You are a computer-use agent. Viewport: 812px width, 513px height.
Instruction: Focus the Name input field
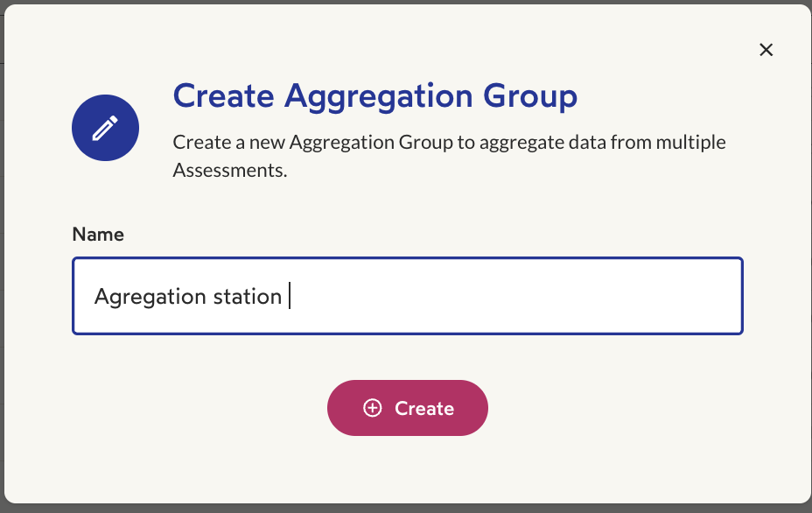(408, 296)
